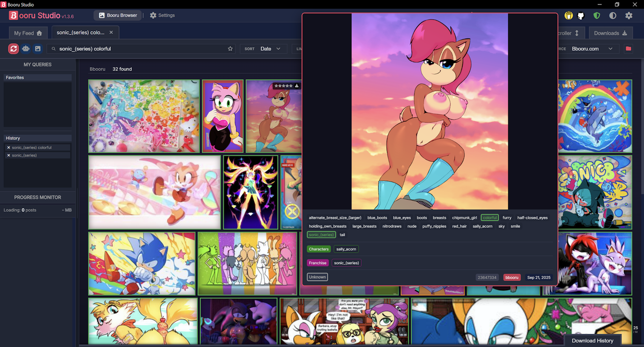
Task: Click the 'half-closed_eyes' tag
Action: [532, 218]
